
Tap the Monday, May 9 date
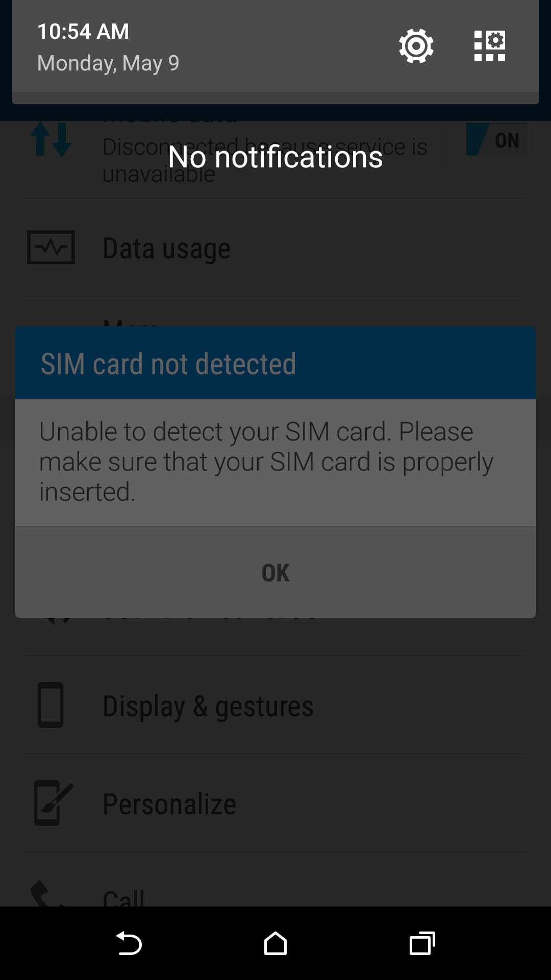coord(108,63)
